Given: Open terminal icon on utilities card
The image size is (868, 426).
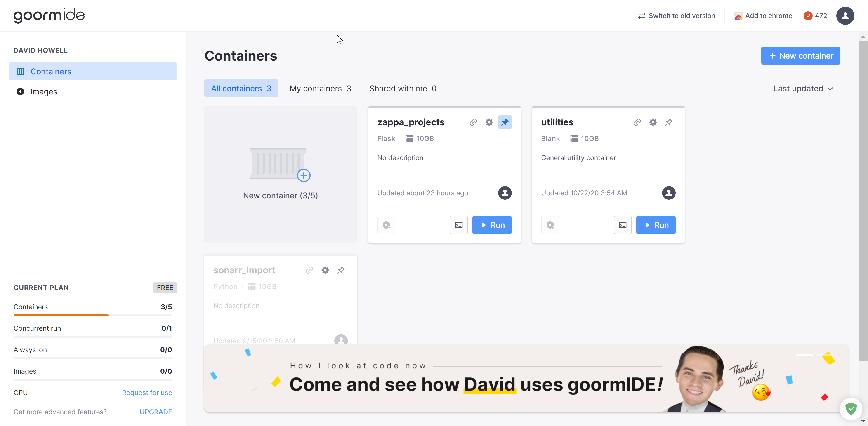Looking at the screenshot, I should pos(622,225).
